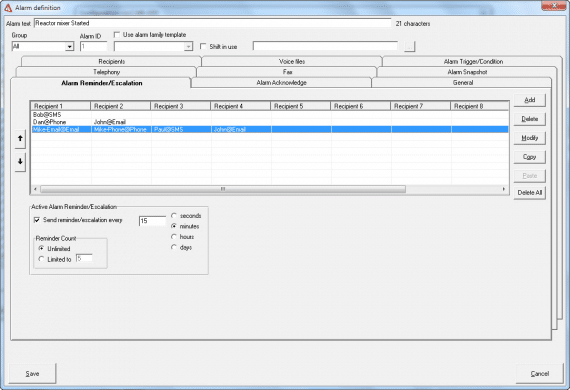Click the browse ellipsis button beside shift field
Screen dimensions: 570x390
(409, 47)
